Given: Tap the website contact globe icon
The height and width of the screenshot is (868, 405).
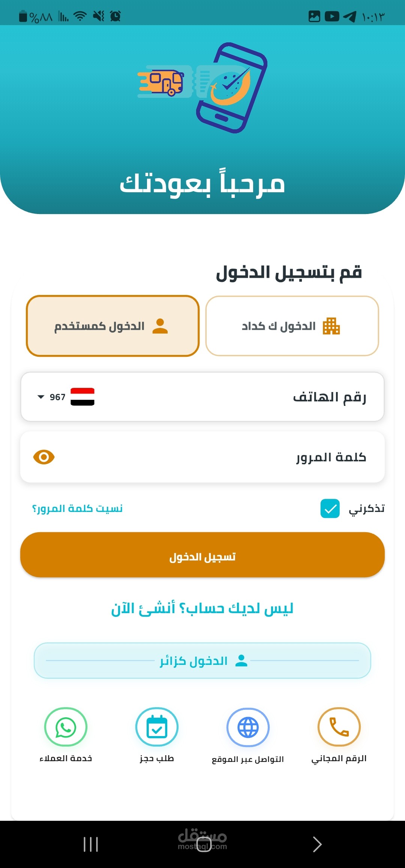Looking at the screenshot, I should [x=248, y=727].
